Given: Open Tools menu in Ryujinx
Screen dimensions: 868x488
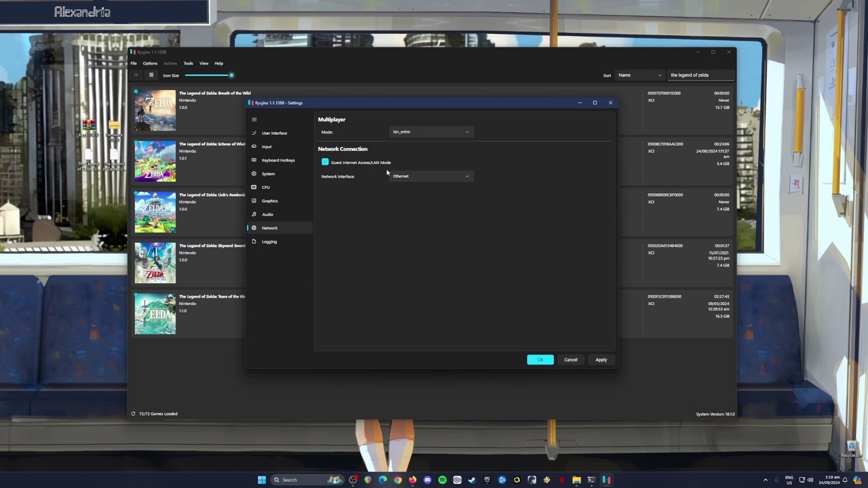Looking at the screenshot, I should 188,64.
